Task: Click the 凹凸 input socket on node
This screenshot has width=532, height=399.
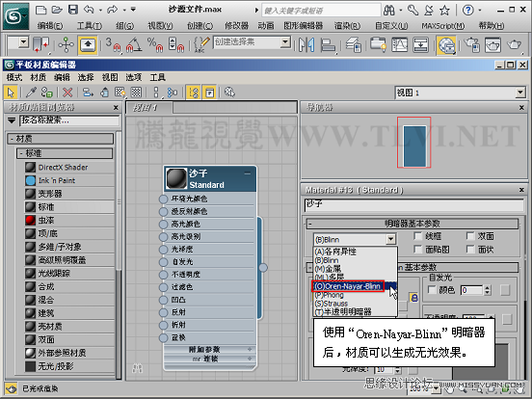Action: 163,300
